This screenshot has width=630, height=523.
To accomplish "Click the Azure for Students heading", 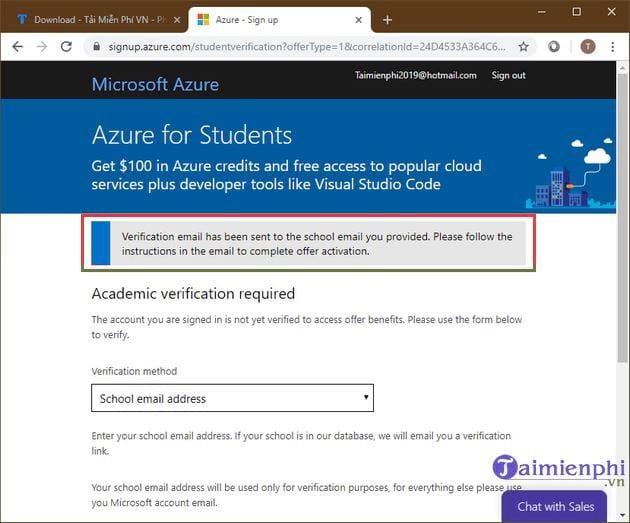I will [x=192, y=135].
